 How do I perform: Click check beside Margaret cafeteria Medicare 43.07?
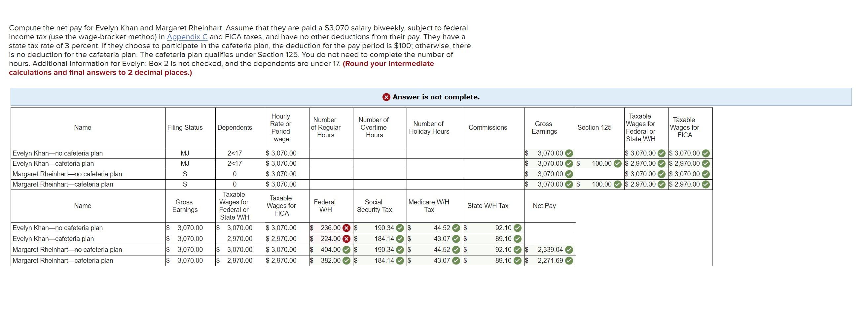coord(456,261)
